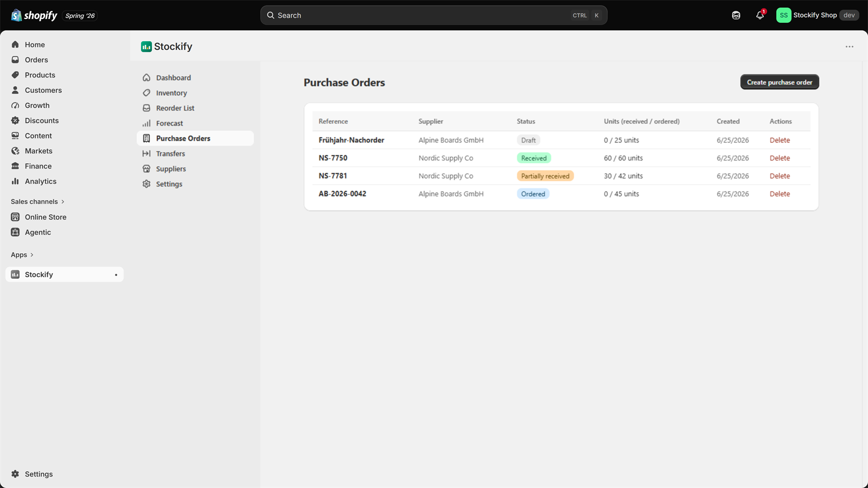This screenshot has height=488, width=868.
Task: Open the AB-2026-0042 reference
Action: coord(342,194)
